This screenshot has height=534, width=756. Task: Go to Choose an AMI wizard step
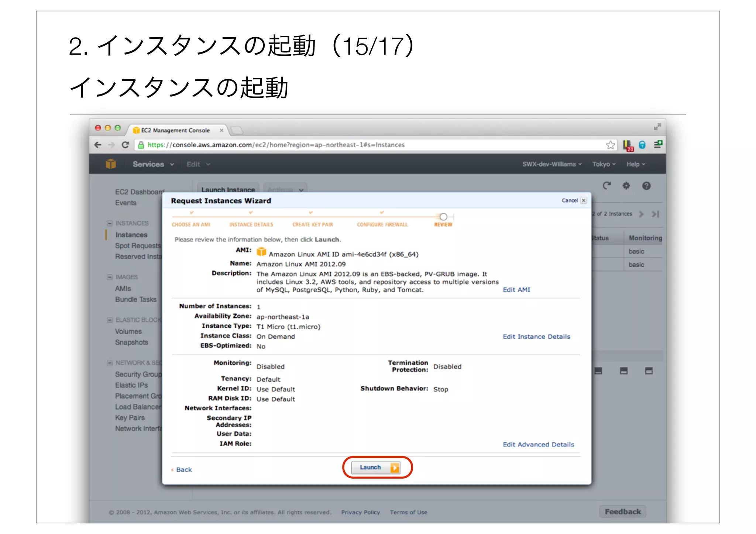(x=191, y=224)
